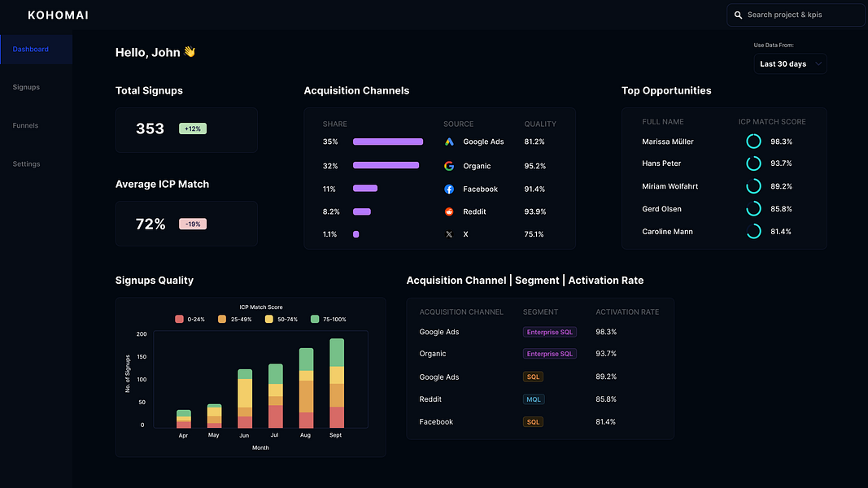The width and height of the screenshot is (868, 488).
Task: Click Reddit's 93.9% quality value
Action: click(x=534, y=212)
